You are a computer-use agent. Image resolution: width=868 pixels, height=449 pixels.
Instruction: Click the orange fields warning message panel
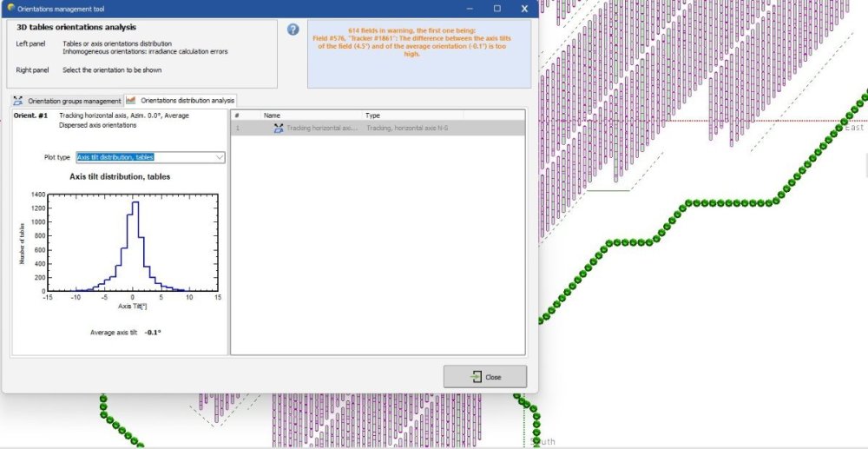[x=418, y=55]
